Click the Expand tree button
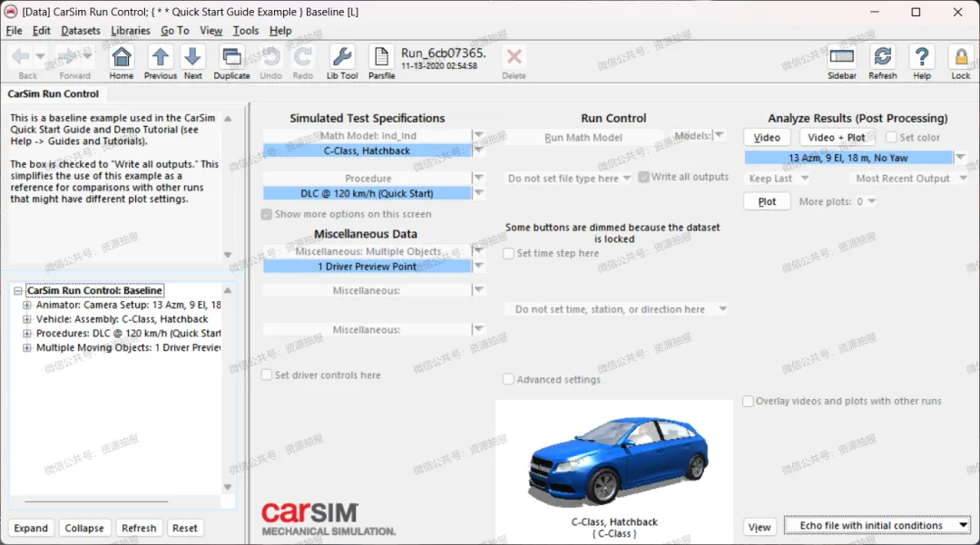980x545 pixels. 31,528
